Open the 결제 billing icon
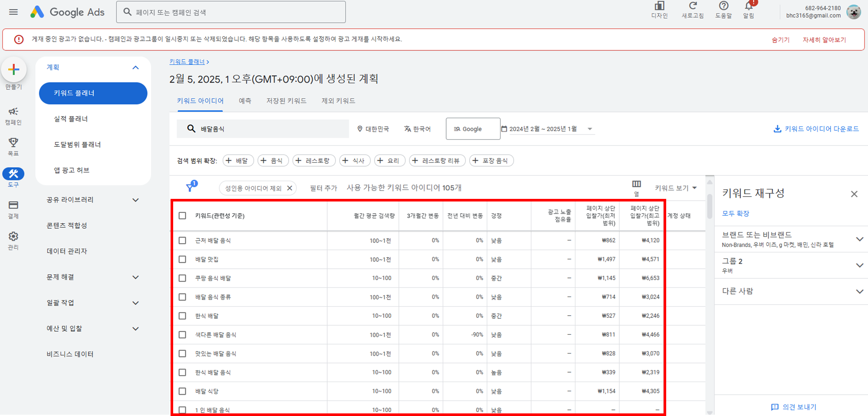The width and height of the screenshot is (868, 416). pyautogui.click(x=13, y=205)
